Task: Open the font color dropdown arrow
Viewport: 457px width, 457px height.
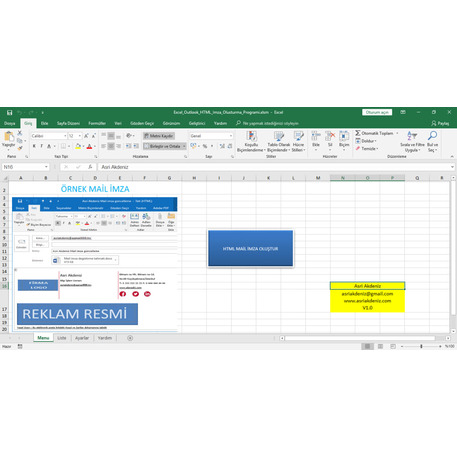Action: pos(95,146)
